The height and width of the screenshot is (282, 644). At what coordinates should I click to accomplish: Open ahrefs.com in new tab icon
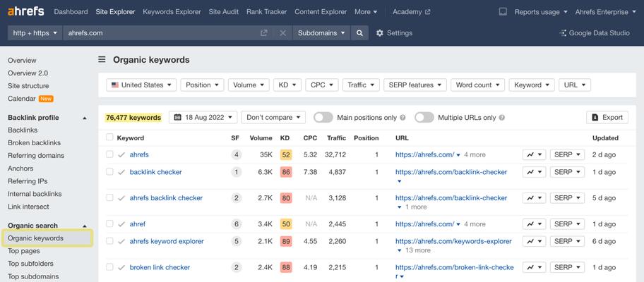pyautogui.click(x=264, y=33)
